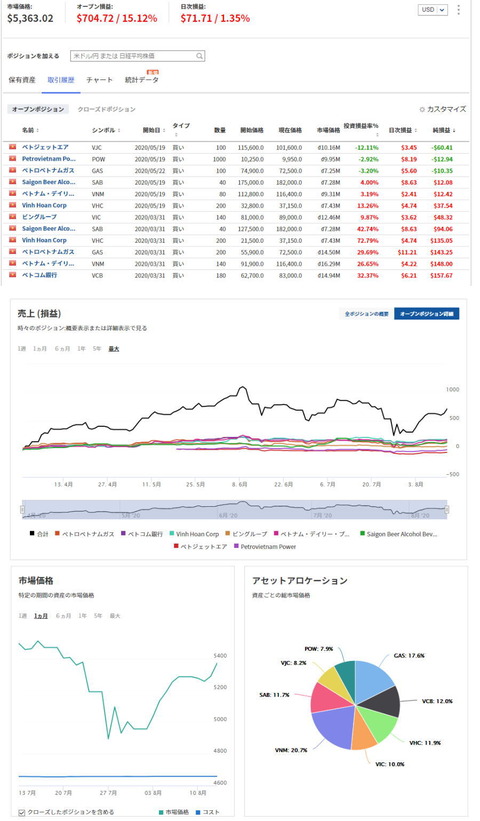Click the flag in the VNM row with net profit $12.42

click(x=13, y=194)
